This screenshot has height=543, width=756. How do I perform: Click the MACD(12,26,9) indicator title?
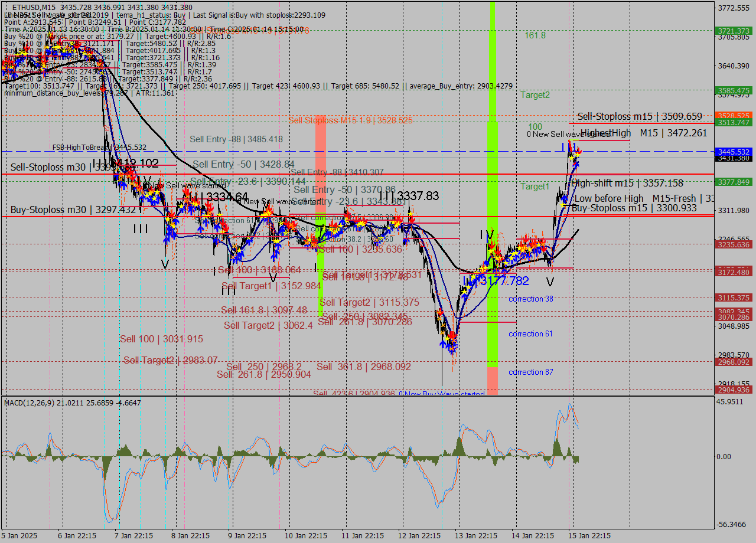[x=30, y=403]
